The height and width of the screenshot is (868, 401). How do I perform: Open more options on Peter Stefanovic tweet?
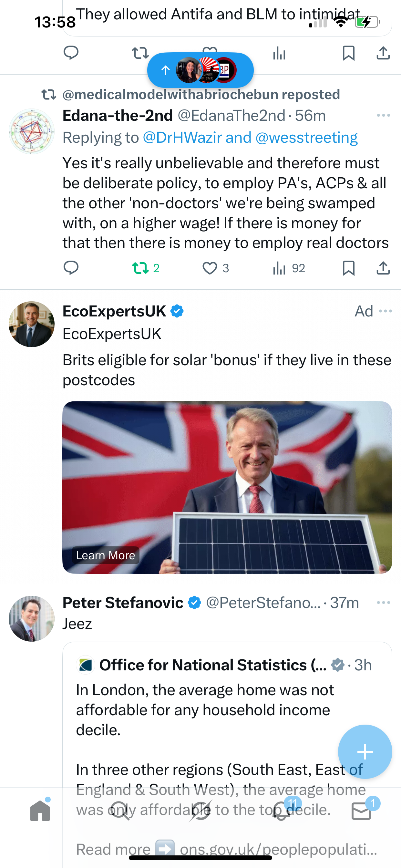[383, 603]
